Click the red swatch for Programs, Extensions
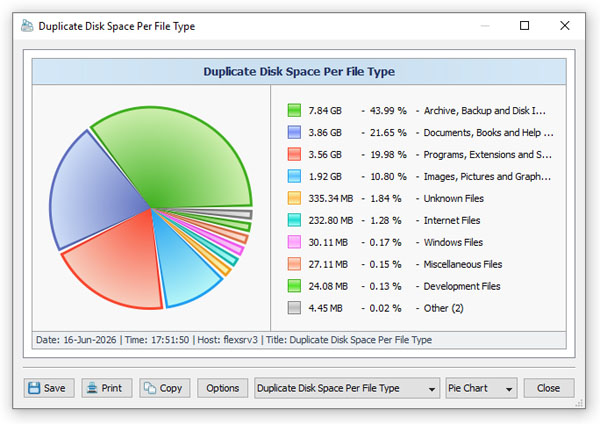The image size is (600, 424). 294,154
